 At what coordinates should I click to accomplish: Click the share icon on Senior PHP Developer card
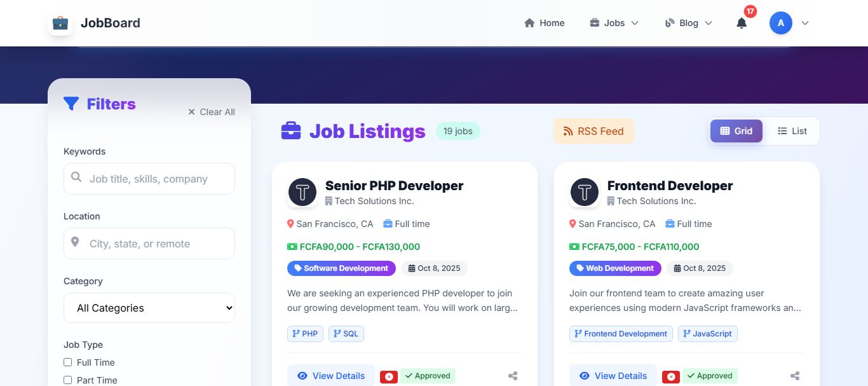coord(513,376)
